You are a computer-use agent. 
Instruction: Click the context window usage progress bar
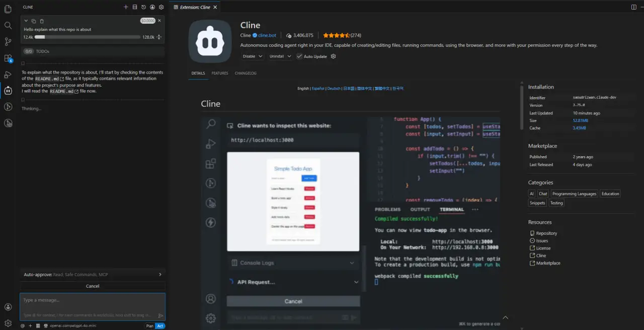(x=88, y=37)
